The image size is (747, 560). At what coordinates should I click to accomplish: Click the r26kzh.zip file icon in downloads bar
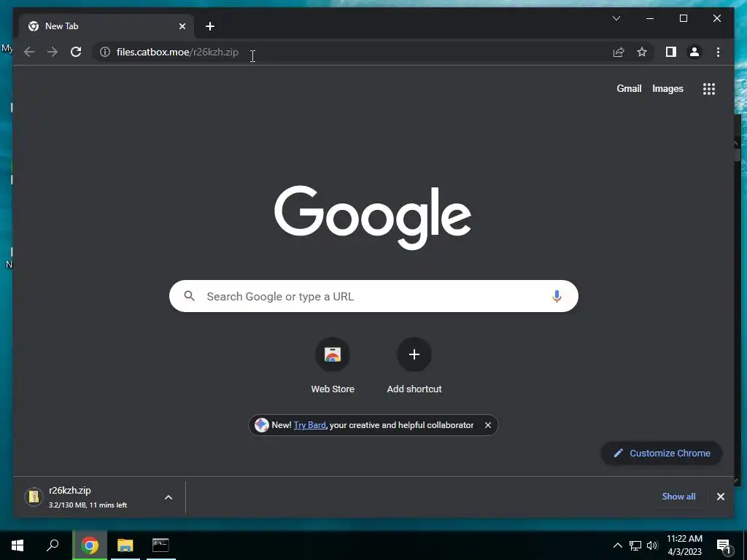(x=34, y=497)
